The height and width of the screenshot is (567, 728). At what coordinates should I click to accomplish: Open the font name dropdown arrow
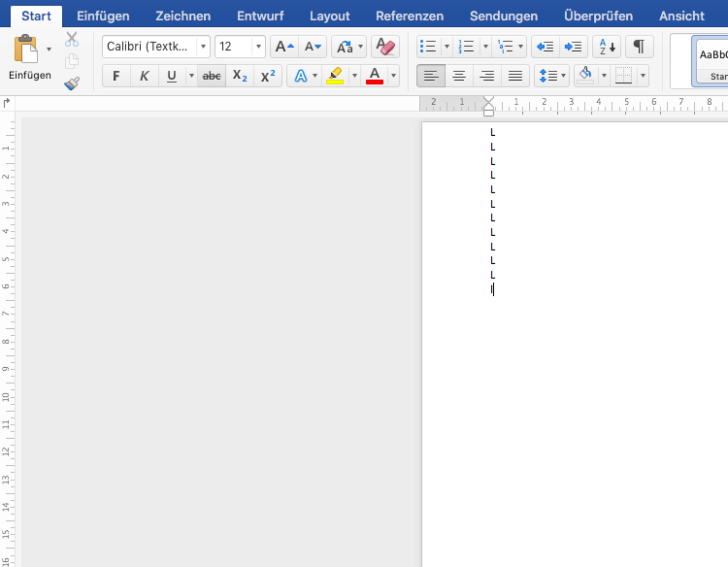pos(204,47)
